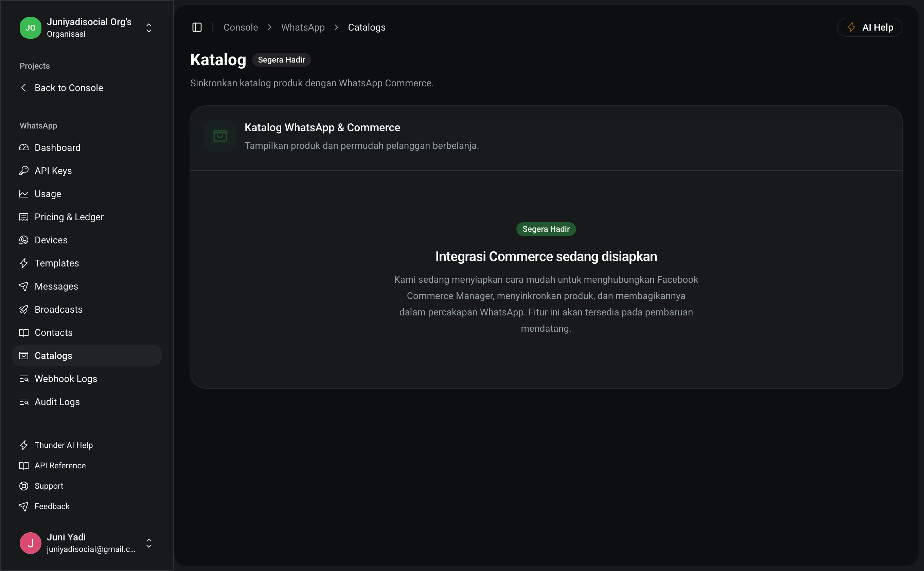Click the Pricing & Ledger icon
The height and width of the screenshot is (571, 924).
point(24,217)
